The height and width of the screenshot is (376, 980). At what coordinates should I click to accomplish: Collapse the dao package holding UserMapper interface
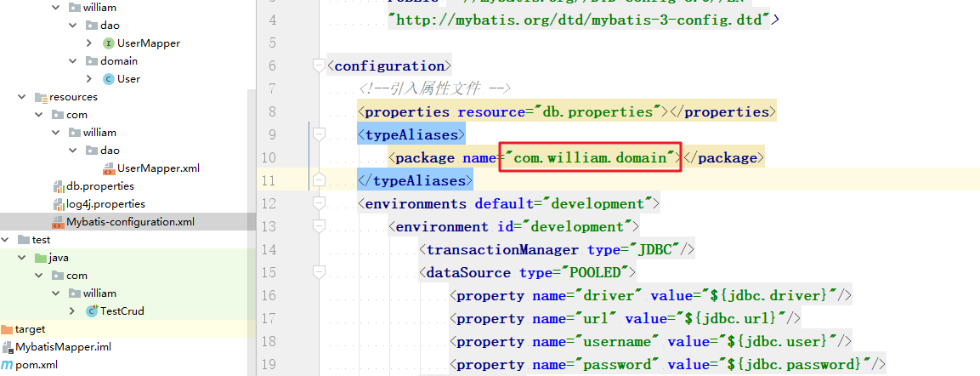coord(72,26)
